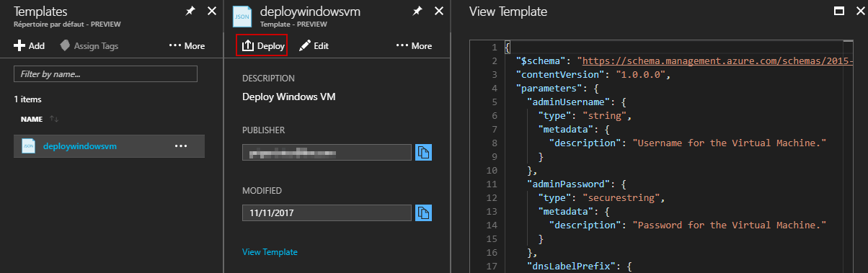Open the View Template link
Screen dimensions: 868x273
click(x=270, y=252)
